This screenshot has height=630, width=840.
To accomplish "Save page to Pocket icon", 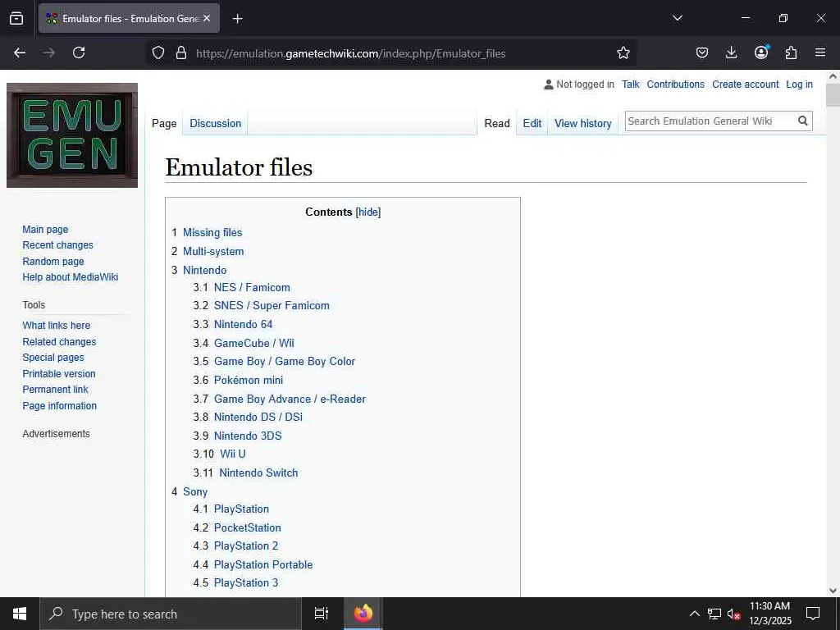I will pyautogui.click(x=702, y=52).
